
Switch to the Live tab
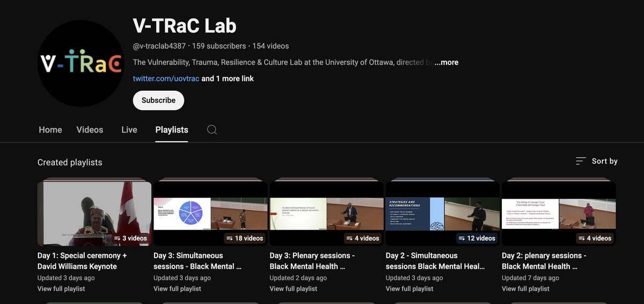point(129,129)
